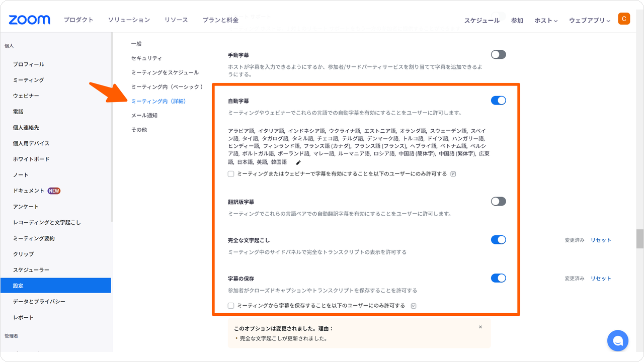Select ミーティング内（詳細）tab
The height and width of the screenshot is (362, 644).
pyautogui.click(x=158, y=101)
